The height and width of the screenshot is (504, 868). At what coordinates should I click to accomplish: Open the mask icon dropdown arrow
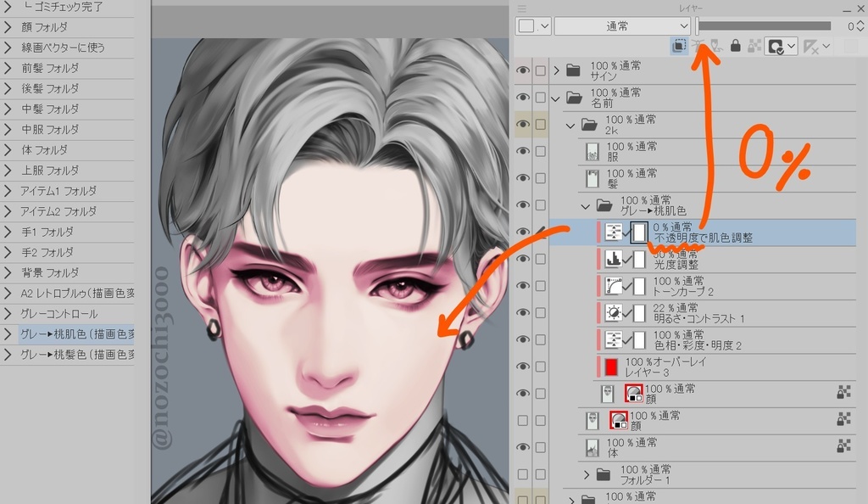click(792, 47)
